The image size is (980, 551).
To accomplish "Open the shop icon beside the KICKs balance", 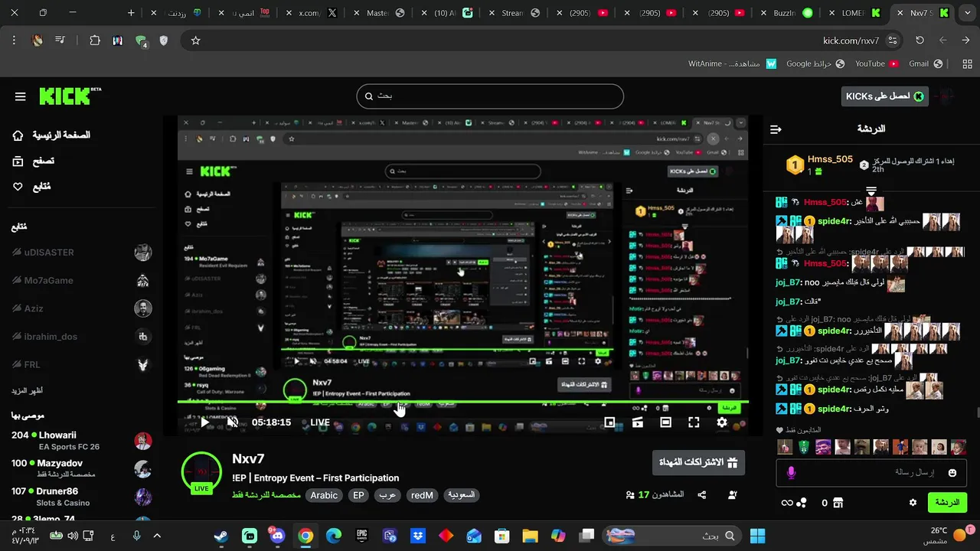I will click(x=838, y=503).
